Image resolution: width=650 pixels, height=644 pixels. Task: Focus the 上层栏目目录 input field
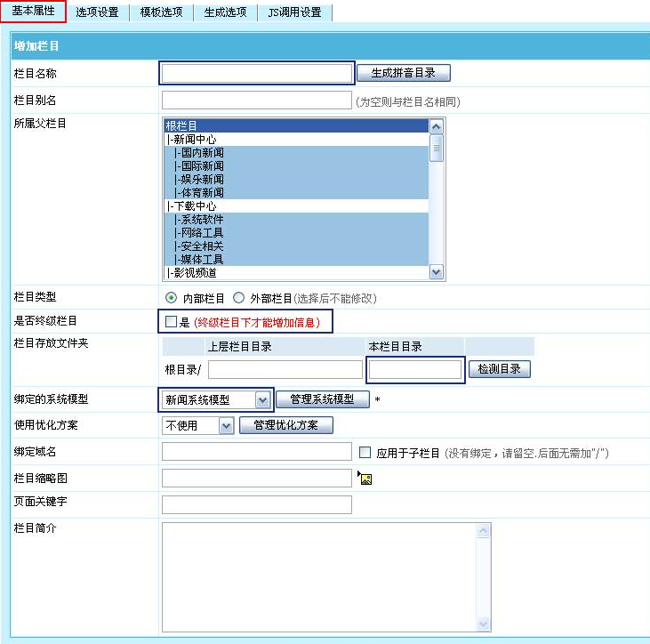coord(285,369)
